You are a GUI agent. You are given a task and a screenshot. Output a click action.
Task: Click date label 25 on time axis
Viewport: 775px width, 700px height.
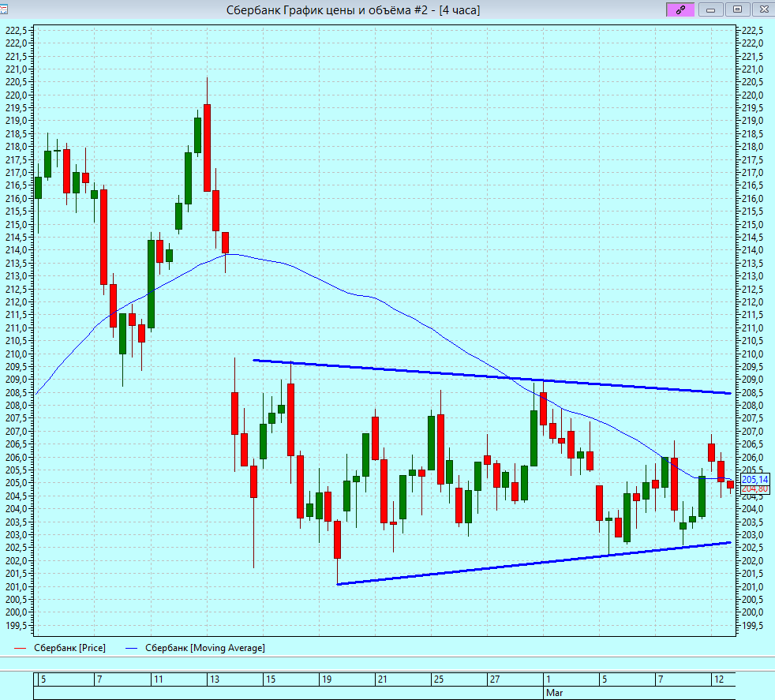(439, 679)
